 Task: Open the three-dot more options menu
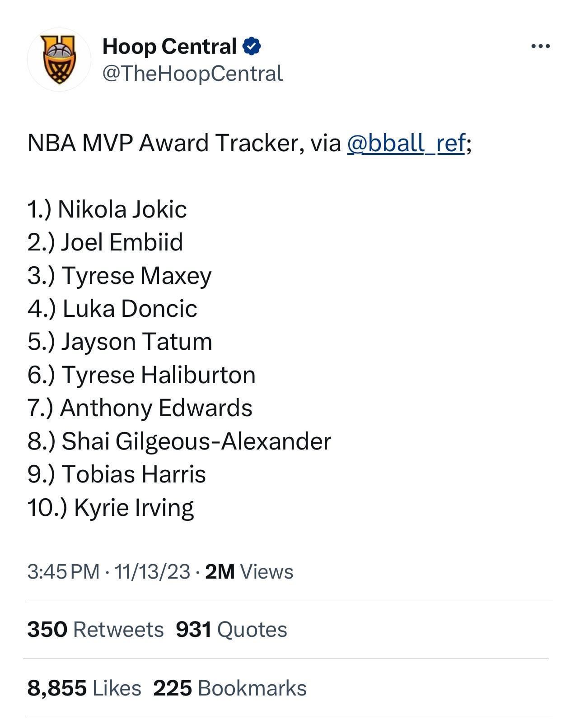(x=540, y=46)
